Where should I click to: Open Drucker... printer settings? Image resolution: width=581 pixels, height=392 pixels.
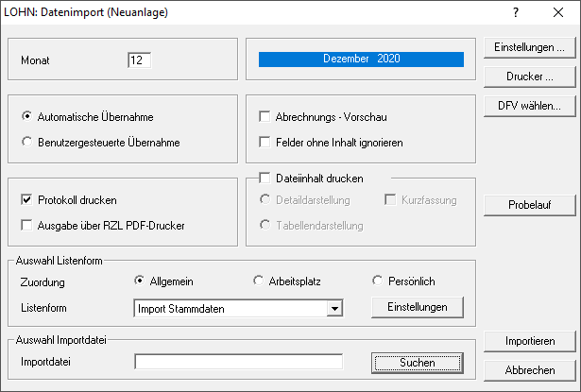[x=528, y=76]
